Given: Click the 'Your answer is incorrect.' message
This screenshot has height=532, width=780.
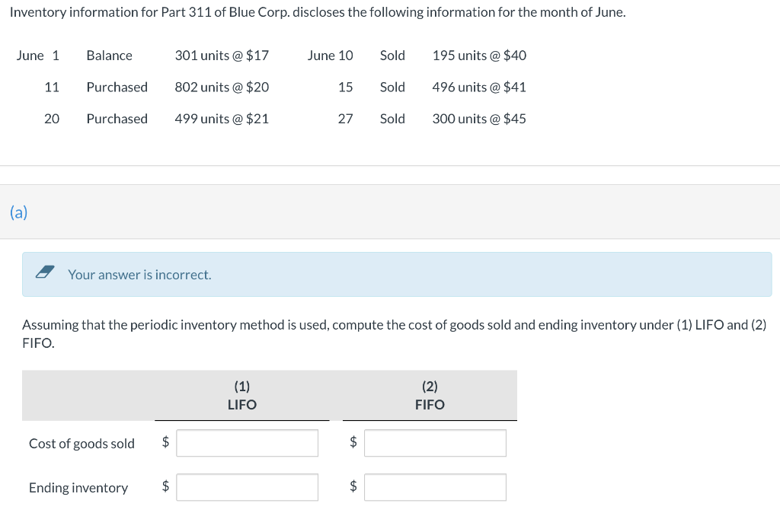Looking at the screenshot, I should point(140,275).
